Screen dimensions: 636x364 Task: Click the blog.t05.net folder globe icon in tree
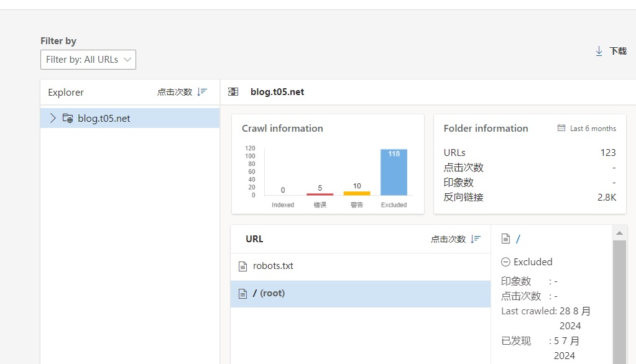pyautogui.click(x=68, y=118)
